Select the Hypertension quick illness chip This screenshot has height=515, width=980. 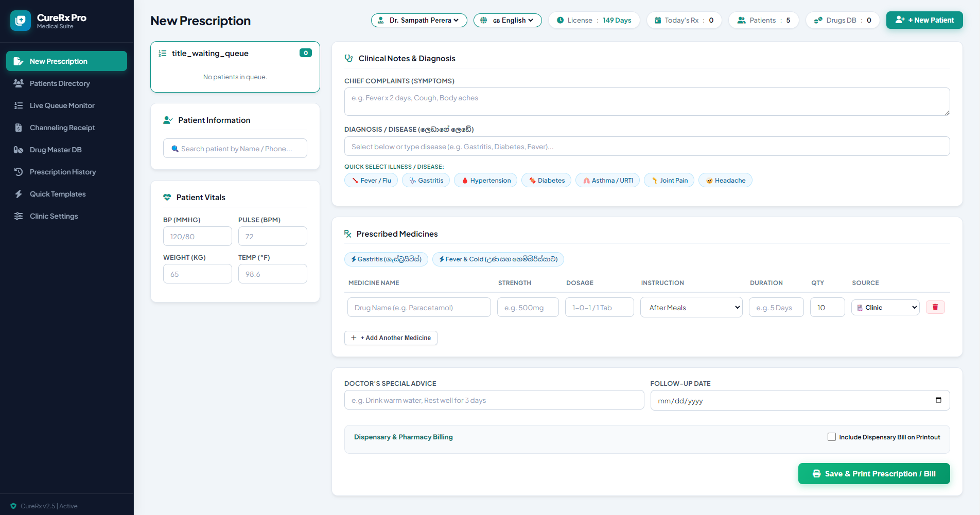486,180
